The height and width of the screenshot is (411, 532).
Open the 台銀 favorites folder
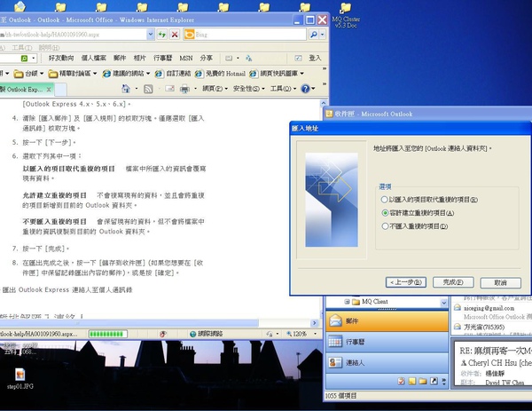tap(28, 74)
